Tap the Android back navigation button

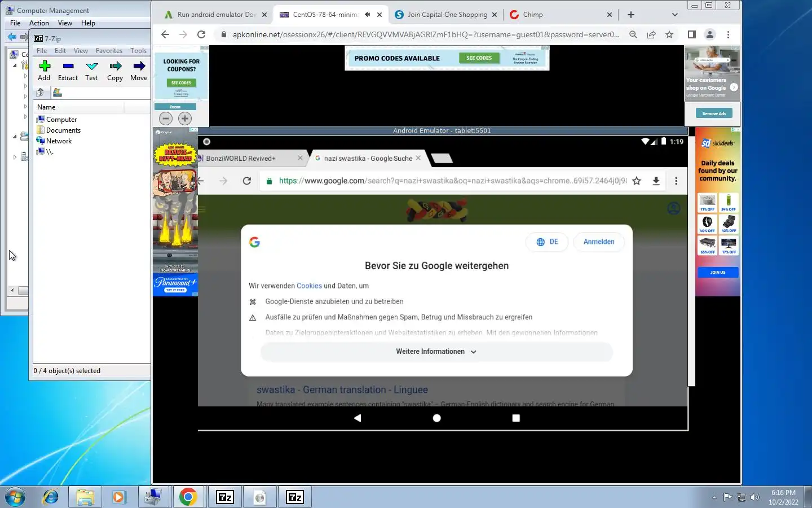[358, 418]
